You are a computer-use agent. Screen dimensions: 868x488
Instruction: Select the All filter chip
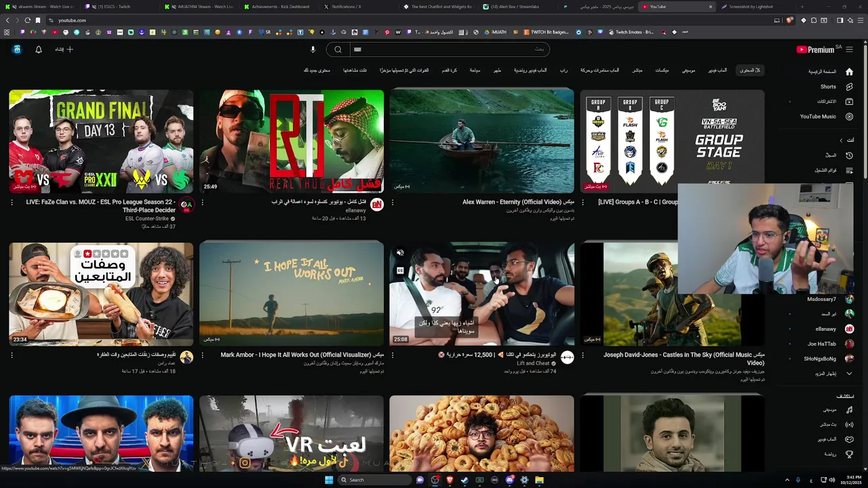coord(750,70)
